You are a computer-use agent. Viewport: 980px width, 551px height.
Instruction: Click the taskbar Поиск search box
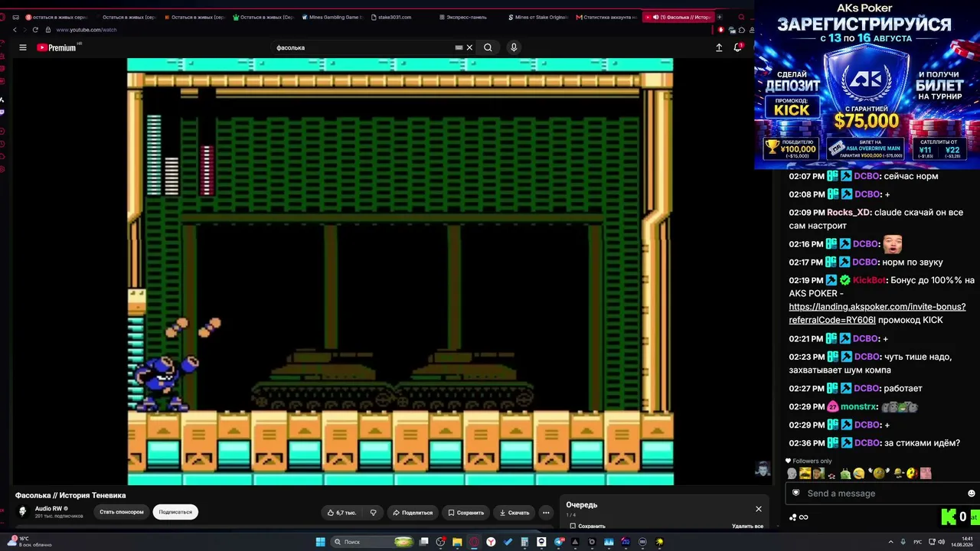click(373, 542)
